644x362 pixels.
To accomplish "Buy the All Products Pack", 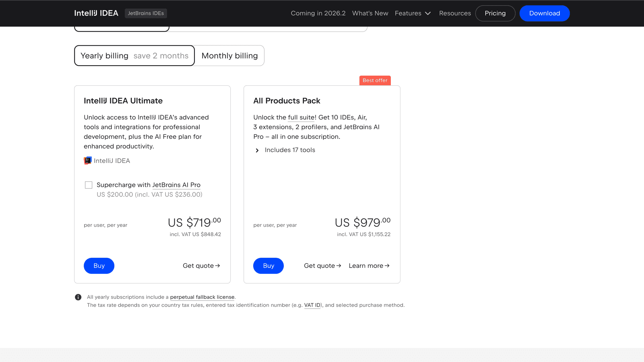I will 268,266.
